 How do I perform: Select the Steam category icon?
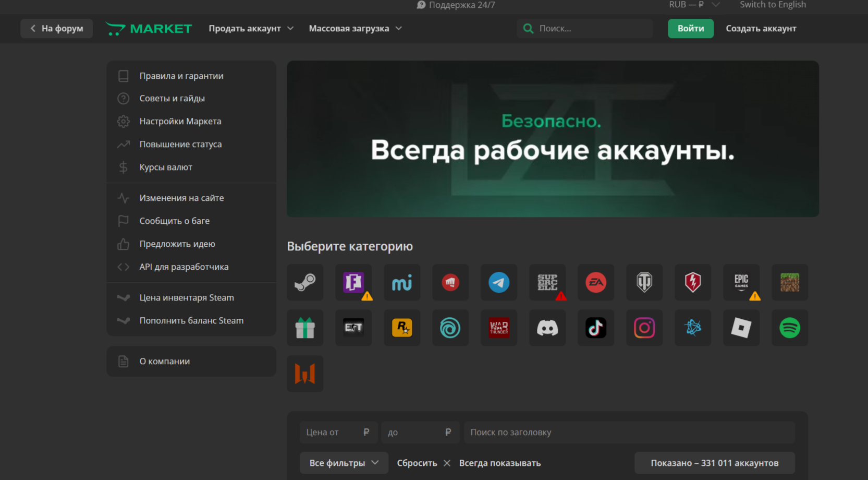[x=305, y=282]
